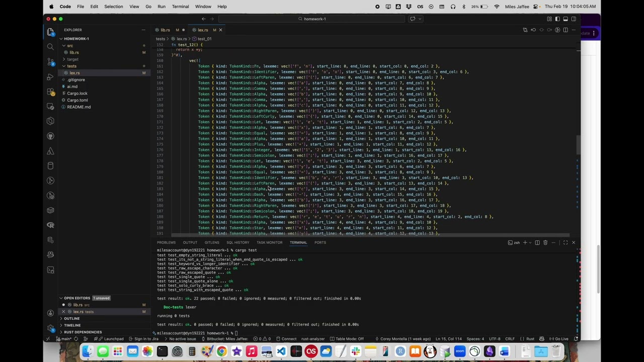This screenshot has width=644, height=362.
Task: Collapse the tests folder
Action: [103, 66]
